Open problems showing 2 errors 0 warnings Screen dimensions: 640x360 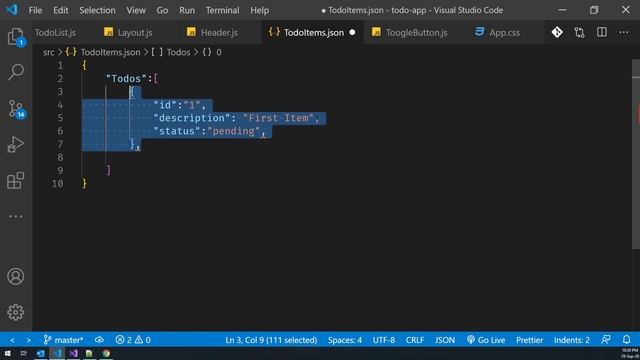point(133,340)
